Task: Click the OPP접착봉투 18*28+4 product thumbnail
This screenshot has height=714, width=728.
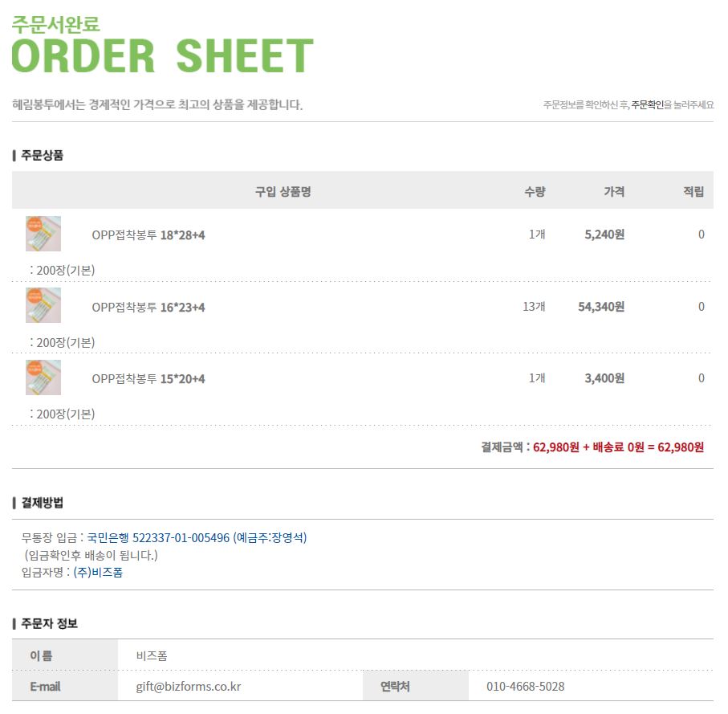Action: pyautogui.click(x=43, y=234)
